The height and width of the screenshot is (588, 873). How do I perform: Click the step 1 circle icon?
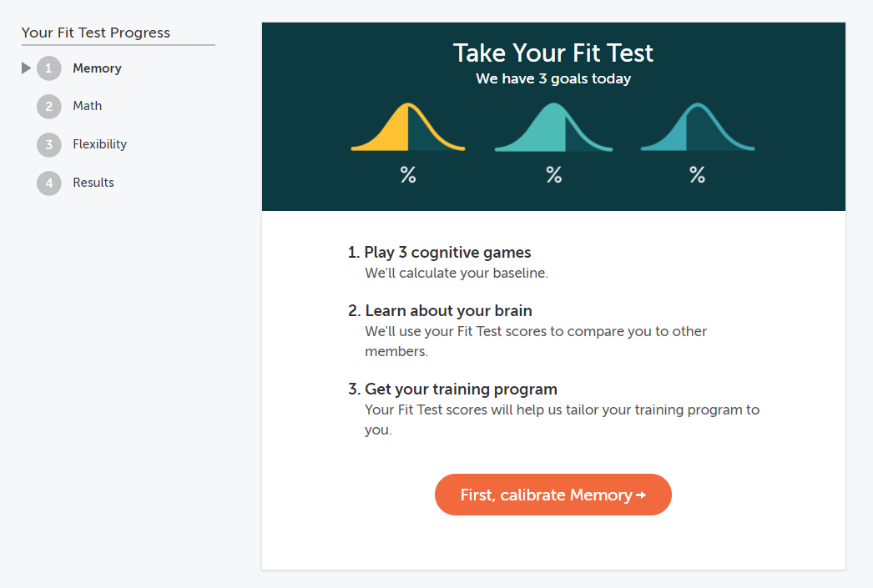[x=49, y=68]
